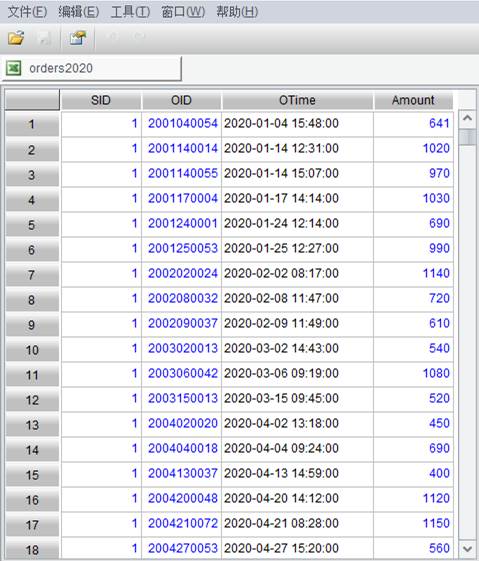Click the export properties toolbar icon
Image resolution: width=479 pixels, height=561 pixels.
pyautogui.click(x=78, y=38)
